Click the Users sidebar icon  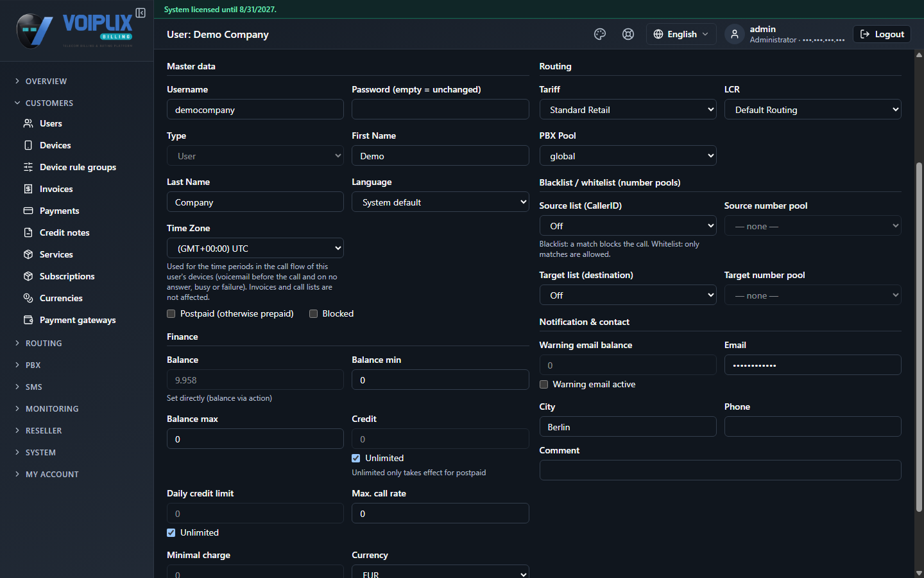[28, 123]
